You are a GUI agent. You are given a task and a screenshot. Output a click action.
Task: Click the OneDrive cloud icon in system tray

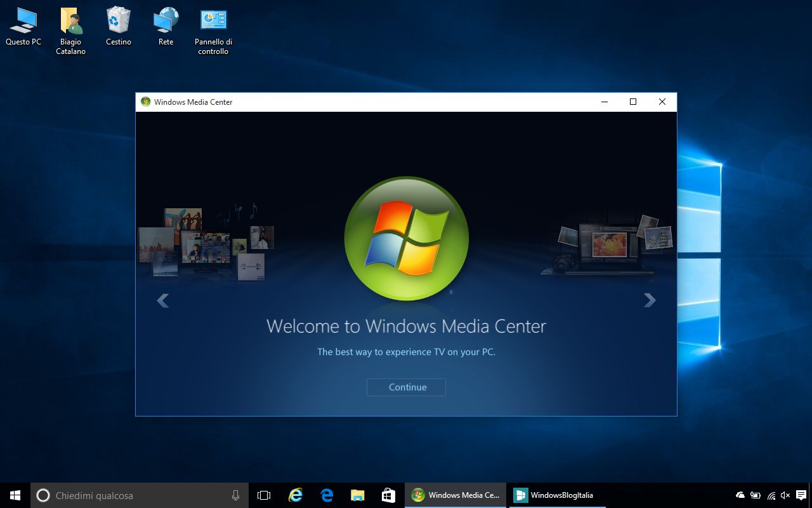click(x=739, y=495)
